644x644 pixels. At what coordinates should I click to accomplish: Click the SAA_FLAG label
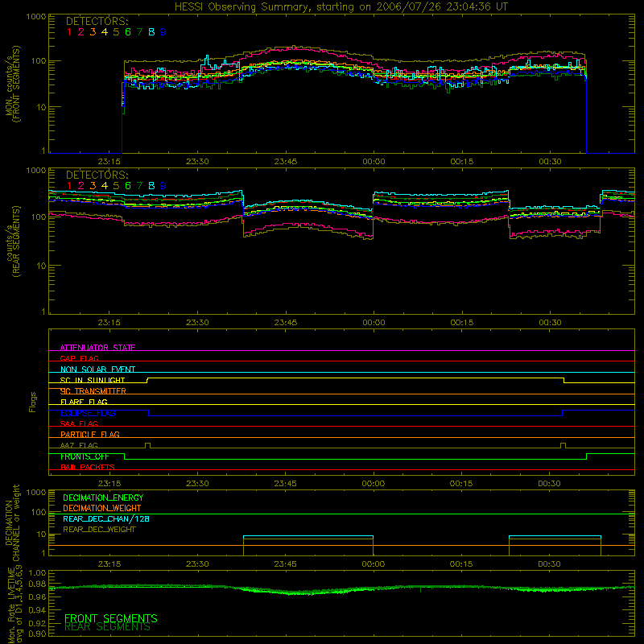(79, 424)
